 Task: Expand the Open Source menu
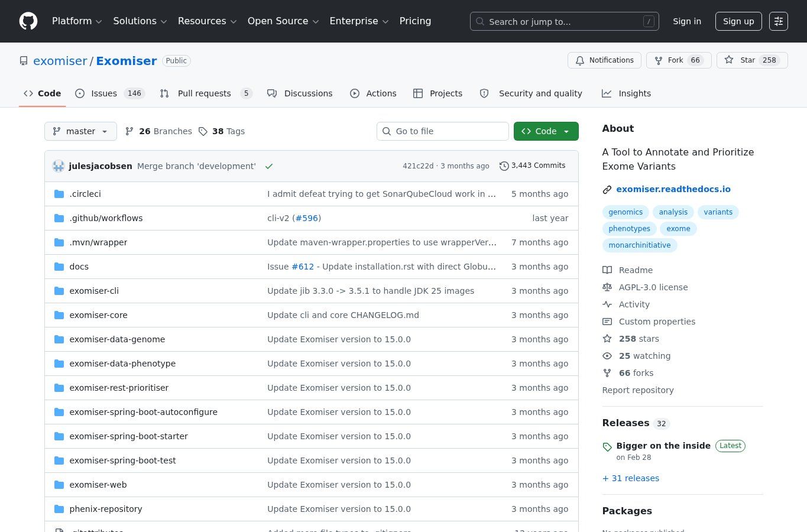click(283, 21)
